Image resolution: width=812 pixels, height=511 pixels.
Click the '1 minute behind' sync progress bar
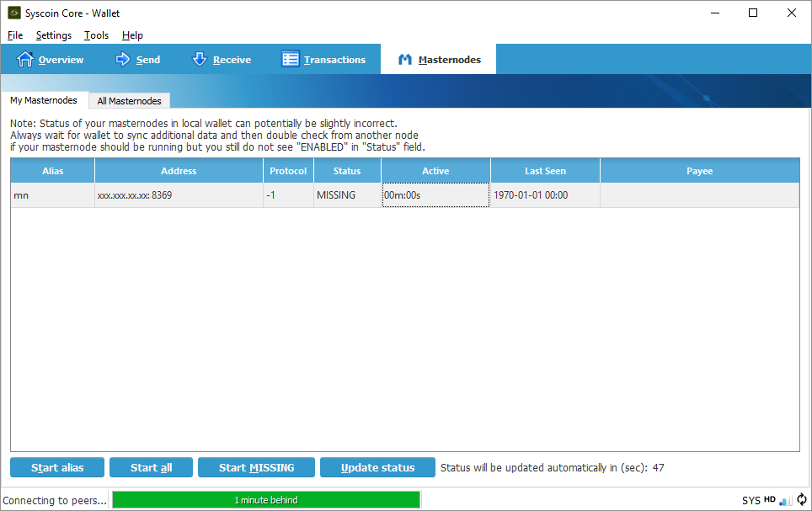pos(266,499)
